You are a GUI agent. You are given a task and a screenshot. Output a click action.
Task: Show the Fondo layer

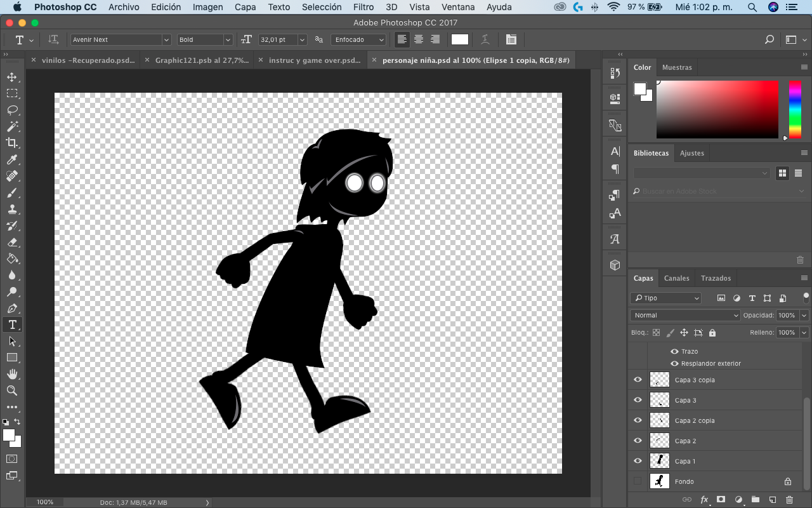click(x=638, y=481)
